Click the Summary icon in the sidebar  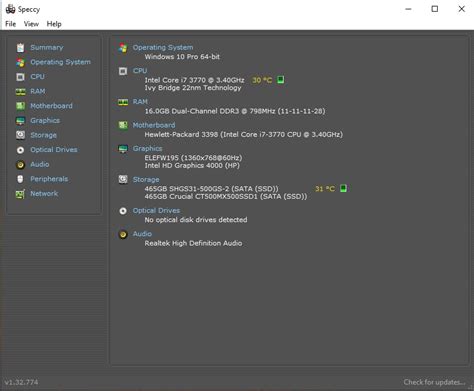click(x=20, y=48)
